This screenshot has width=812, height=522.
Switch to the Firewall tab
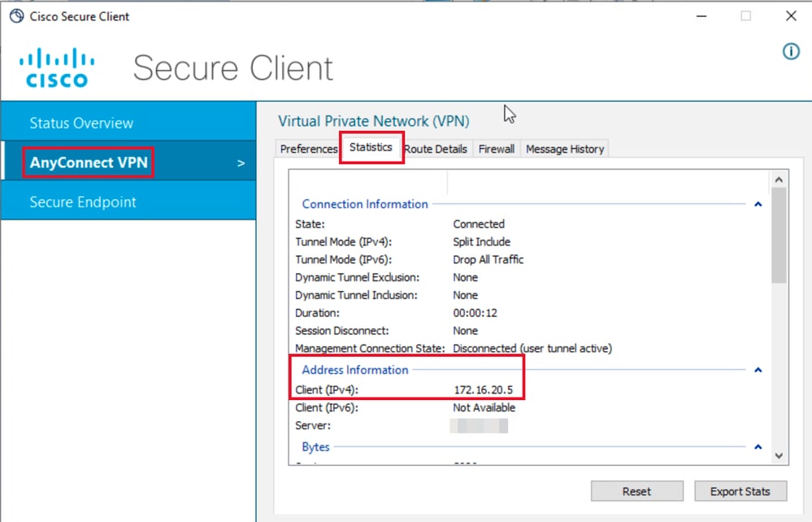pos(496,149)
